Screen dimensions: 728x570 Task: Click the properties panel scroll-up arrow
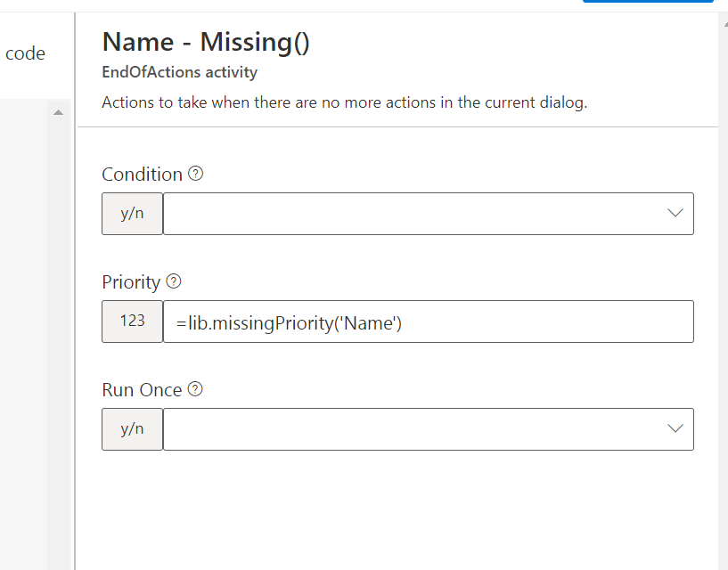pyautogui.click(x=723, y=23)
